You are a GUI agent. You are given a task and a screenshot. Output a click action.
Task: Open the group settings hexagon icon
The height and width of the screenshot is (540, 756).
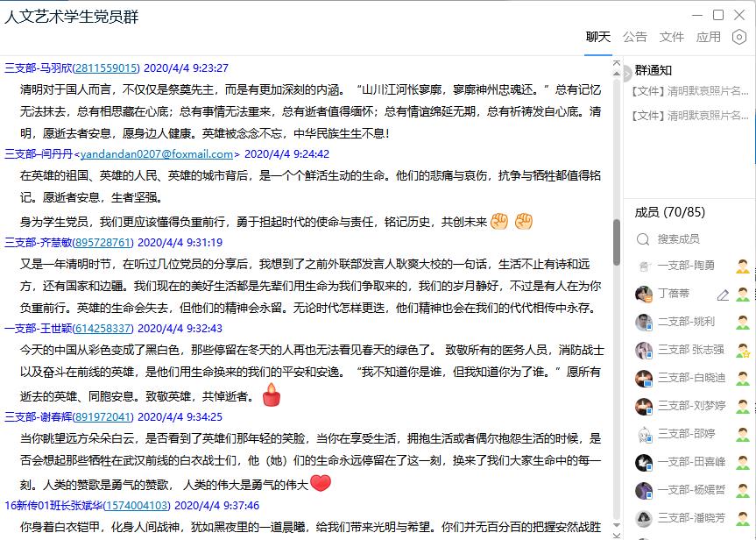point(738,37)
